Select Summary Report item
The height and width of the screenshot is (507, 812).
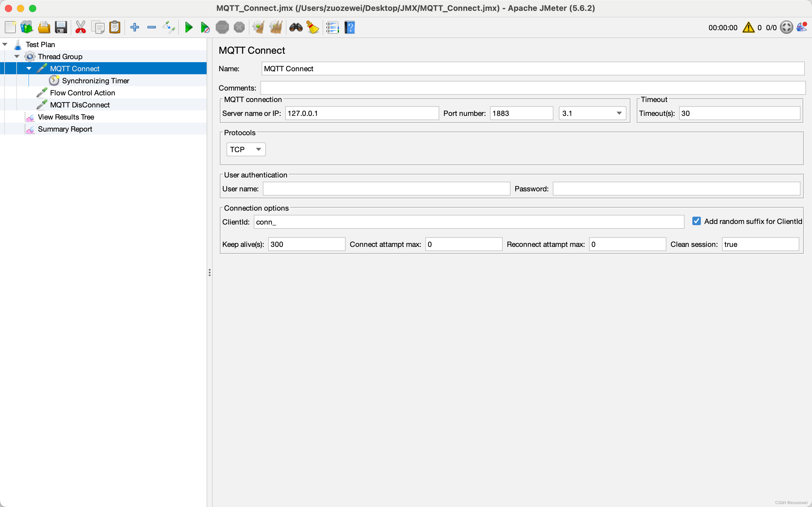[x=65, y=129]
